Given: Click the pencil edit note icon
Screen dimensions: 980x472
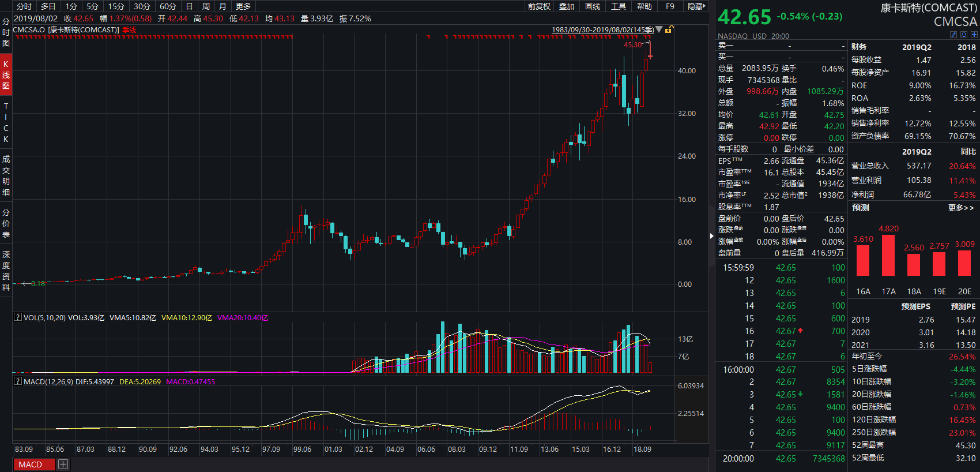Looking at the screenshot, I should (x=953, y=35).
